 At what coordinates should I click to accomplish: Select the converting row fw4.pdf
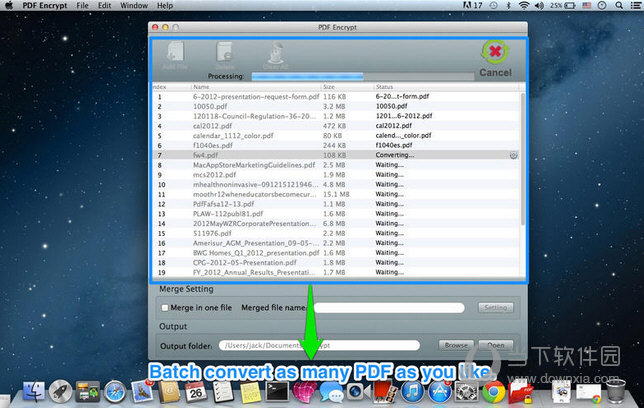tap(336, 155)
